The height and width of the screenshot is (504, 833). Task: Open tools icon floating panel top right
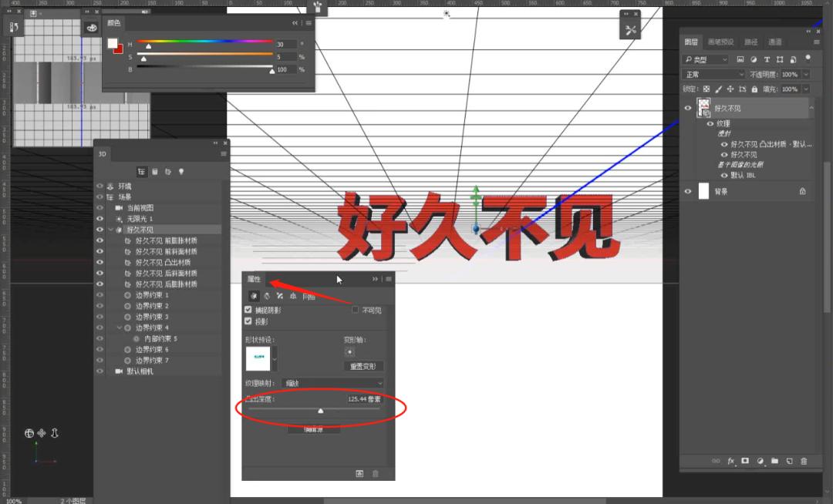click(x=630, y=30)
